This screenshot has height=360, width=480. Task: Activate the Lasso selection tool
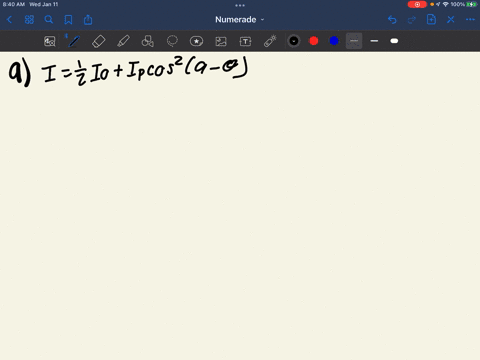(x=172, y=41)
